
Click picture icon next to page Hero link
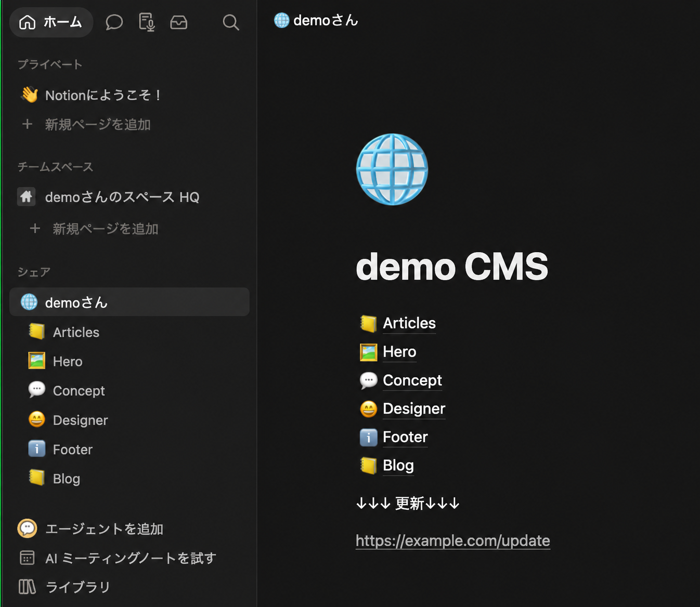pyautogui.click(x=368, y=352)
